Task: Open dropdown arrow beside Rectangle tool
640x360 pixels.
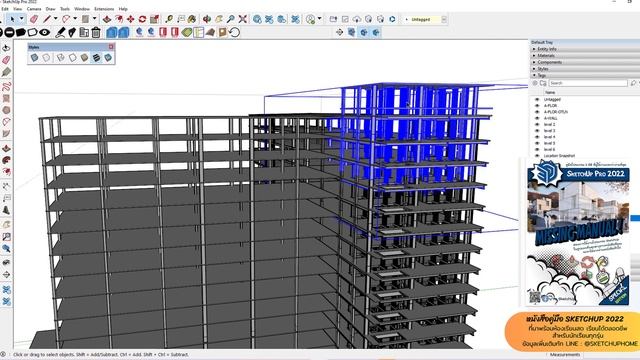Action: [x=94, y=19]
